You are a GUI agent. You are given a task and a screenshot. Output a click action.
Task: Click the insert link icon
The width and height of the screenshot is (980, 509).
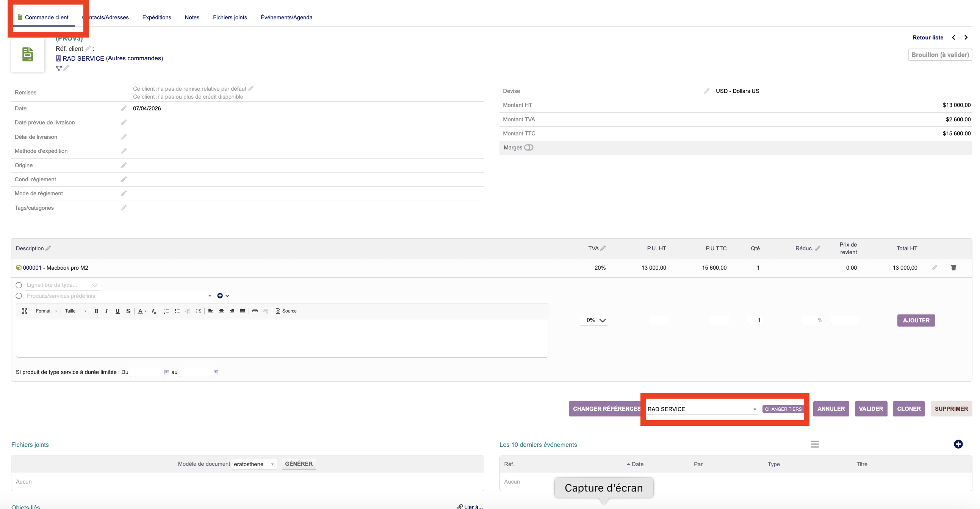pos(255,311)
